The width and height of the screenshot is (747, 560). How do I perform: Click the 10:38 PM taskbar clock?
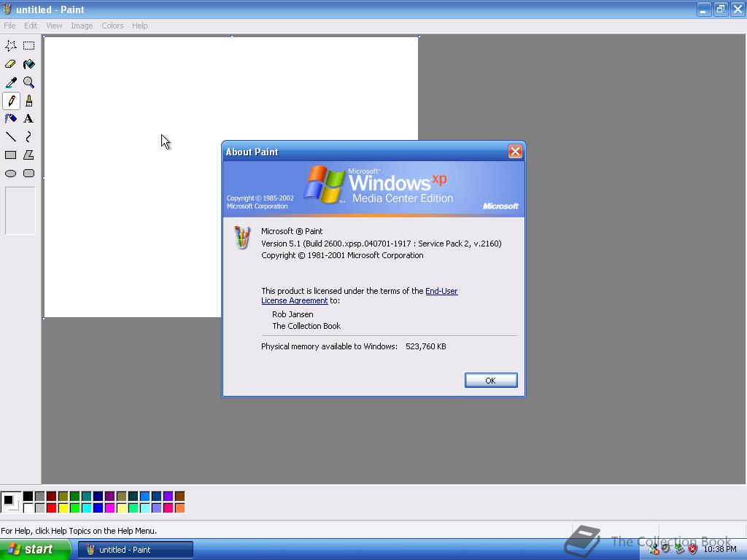click(719, 549)
